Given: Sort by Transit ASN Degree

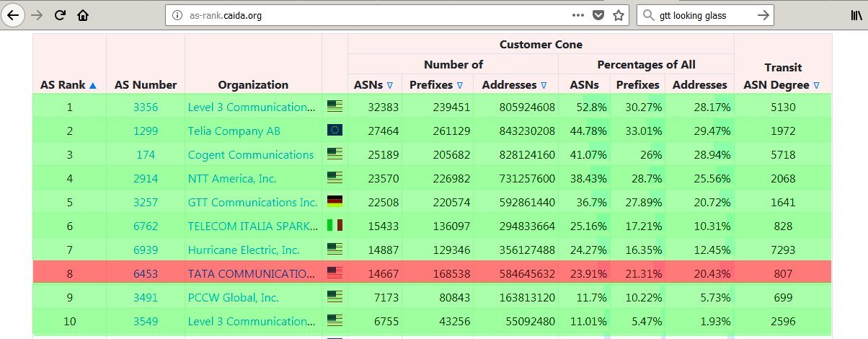Looking at the screenshot, I should coord(782,85).
